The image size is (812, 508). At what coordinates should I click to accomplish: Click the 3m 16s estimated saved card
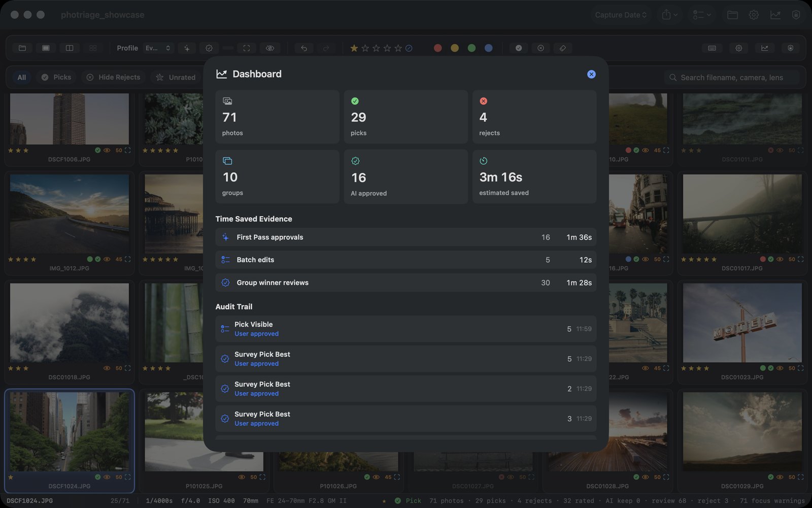pos(534,177)
